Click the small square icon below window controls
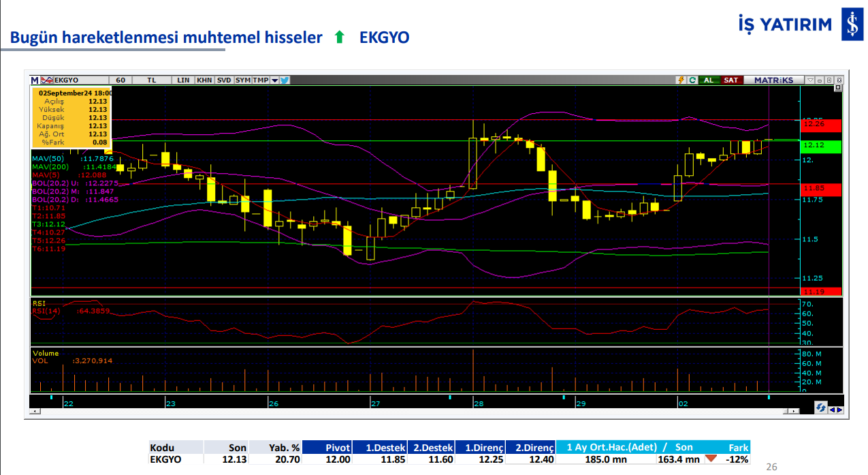Screen dimensions: 868x475 pos(839,89)
